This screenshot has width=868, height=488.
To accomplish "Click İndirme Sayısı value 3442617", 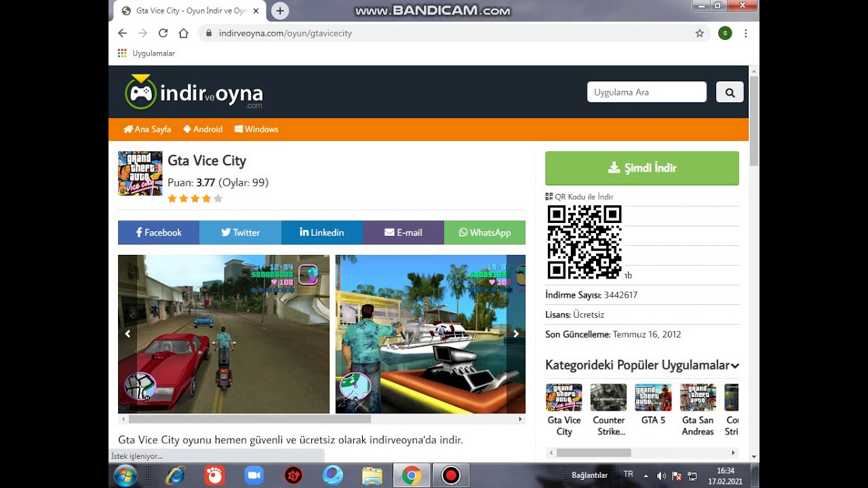I will coord(620,295).
